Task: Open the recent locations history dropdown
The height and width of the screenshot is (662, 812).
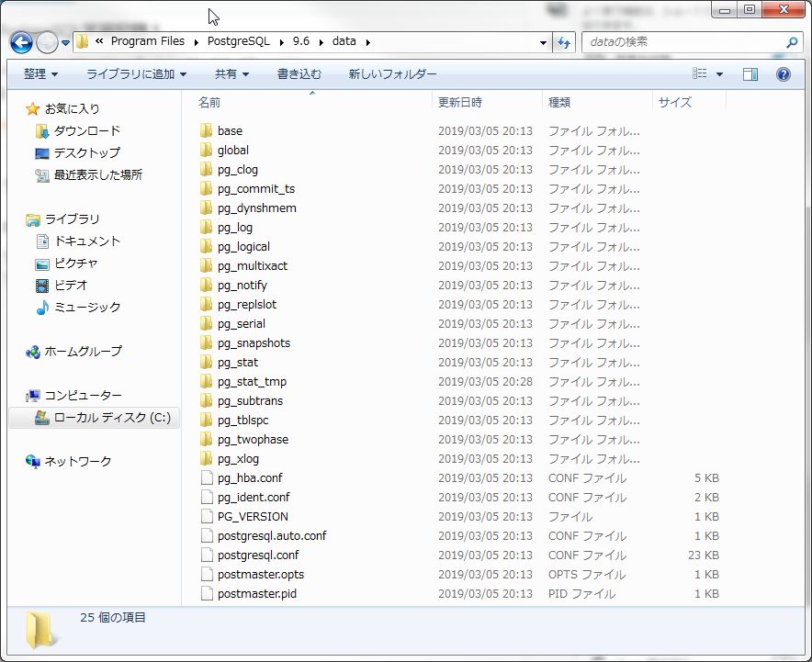Action: (x=66, y=43)
